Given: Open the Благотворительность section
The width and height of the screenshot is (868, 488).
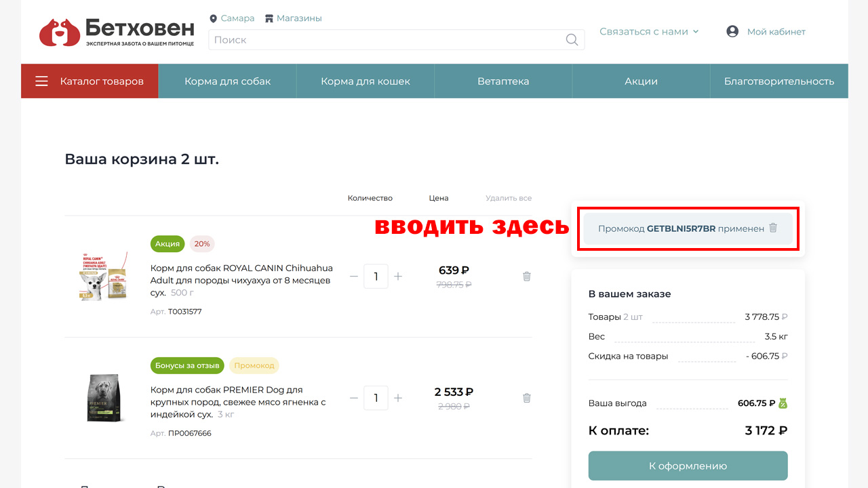Looking at the screenshot, I should coord(779,81).
